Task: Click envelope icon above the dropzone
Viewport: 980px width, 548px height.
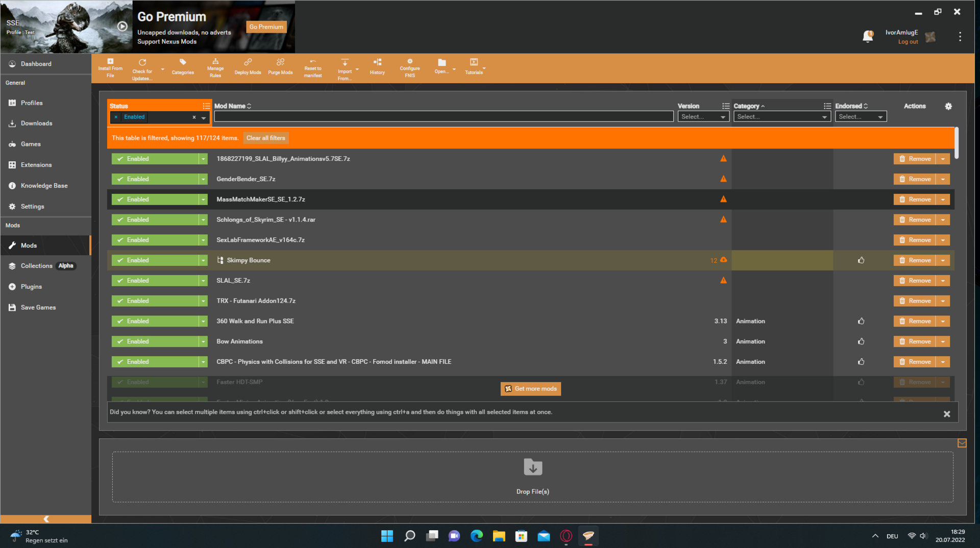Action: coord(962,443)
